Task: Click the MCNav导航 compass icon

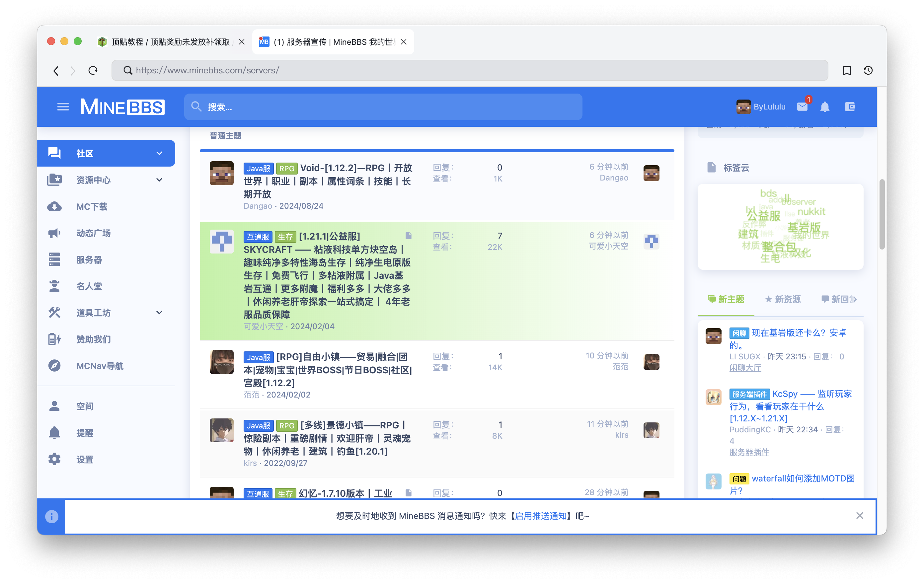Action: pyautogui.click(x=54, y=366)
